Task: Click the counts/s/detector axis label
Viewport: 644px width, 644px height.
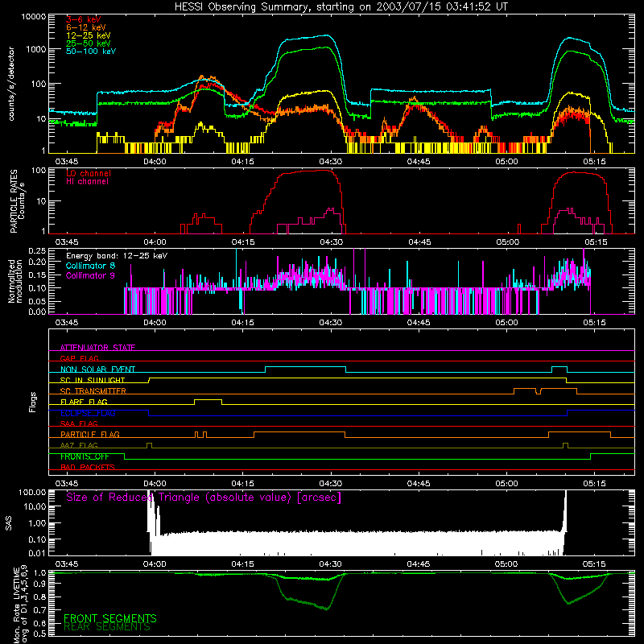Action: [11, 84]
